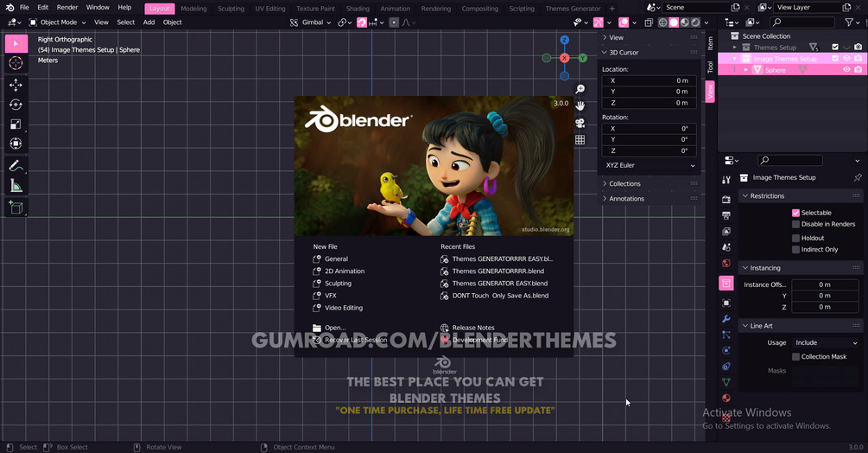
Task: Select the Move tool
Action: (16, 85)
